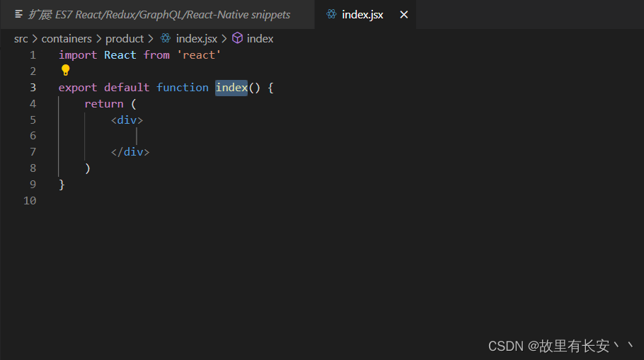The height and width of the screenshot is (360, 644).
Task: Click the 'react' import string
Action: [199, 54]
